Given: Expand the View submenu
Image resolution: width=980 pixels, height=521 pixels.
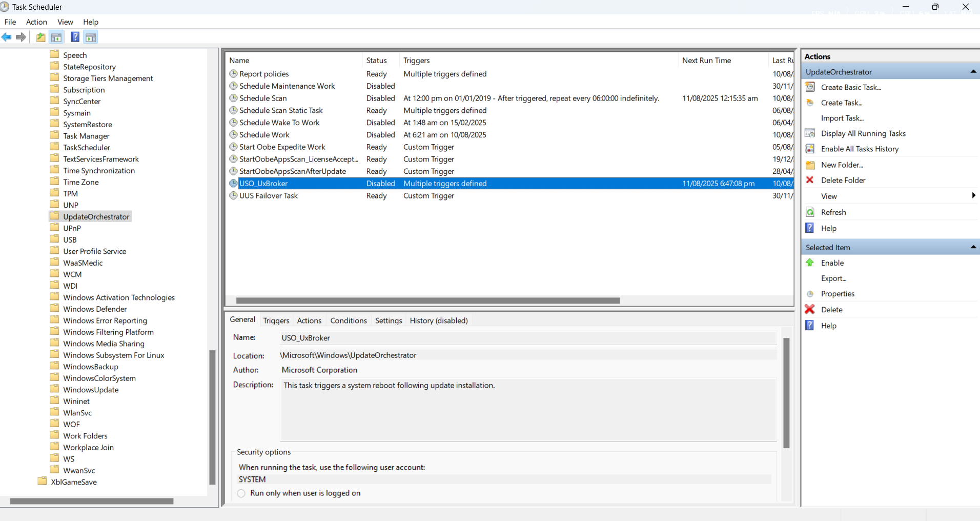Looking at the screenshot, I should (x=973, y=196).
